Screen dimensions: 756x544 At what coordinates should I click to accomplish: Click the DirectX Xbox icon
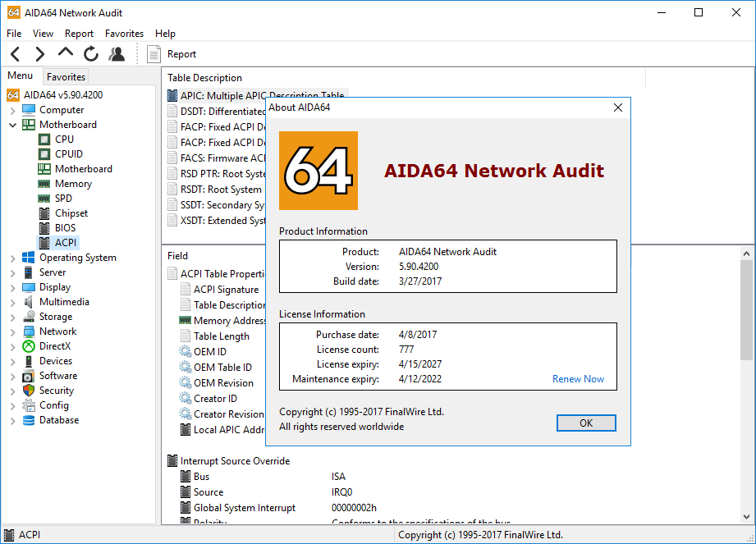point(29,346)
